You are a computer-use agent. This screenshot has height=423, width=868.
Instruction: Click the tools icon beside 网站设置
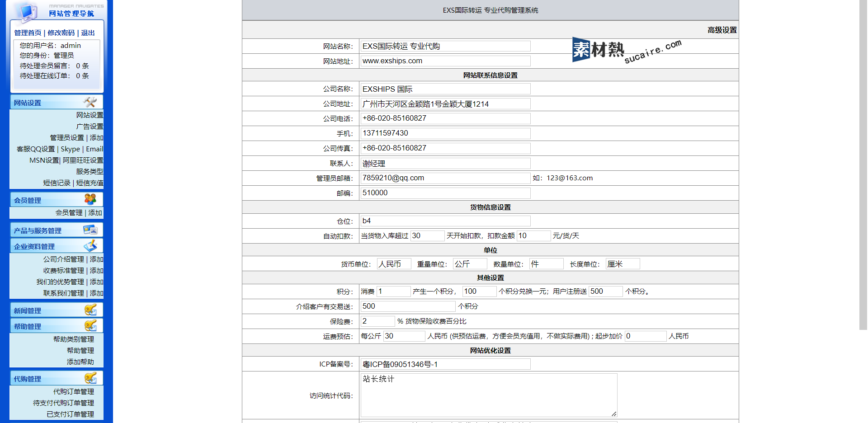pos(90,102)
